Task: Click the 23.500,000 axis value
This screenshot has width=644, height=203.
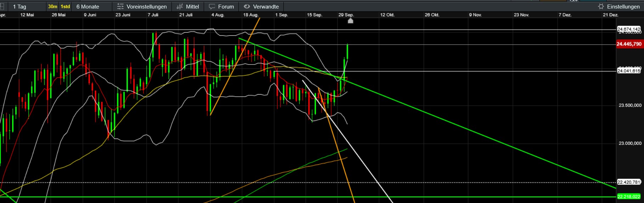Action: [630, 105]
